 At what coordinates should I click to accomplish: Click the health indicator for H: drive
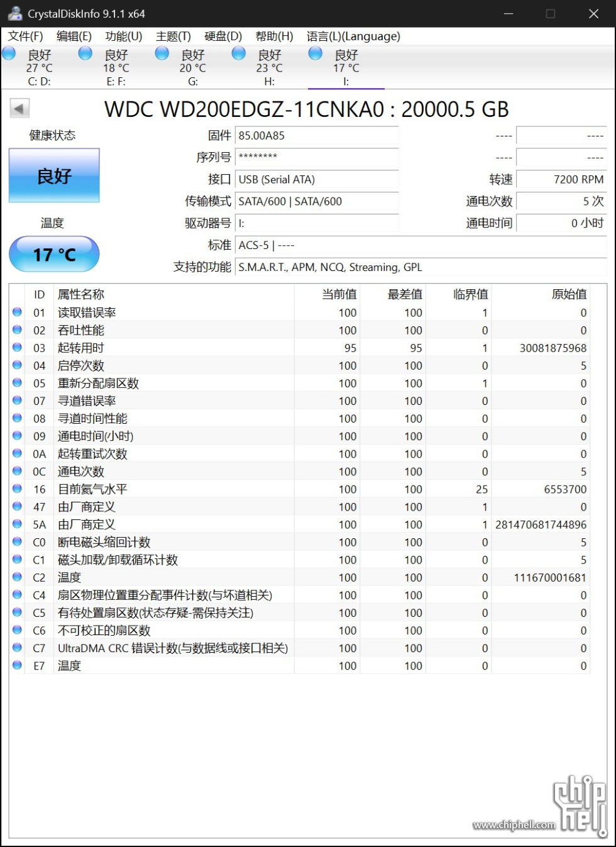click(x=238, y=54)
